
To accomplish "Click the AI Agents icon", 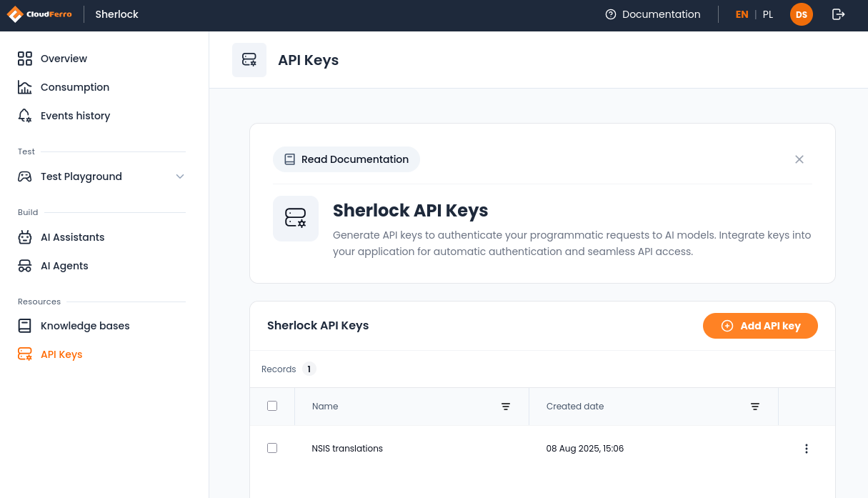I will tap(25, 266).
